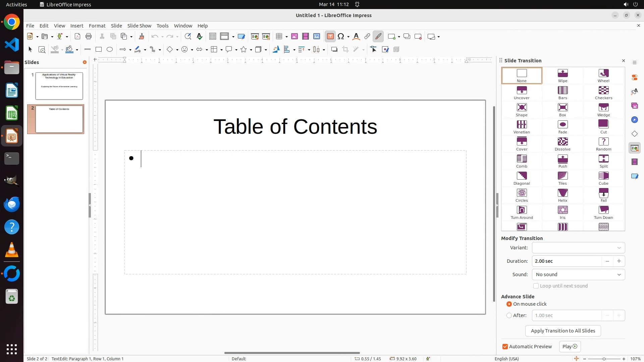Open the Slide Show menu
The width and height of the screenshot is (644, 362).
[x=139, y=26]
